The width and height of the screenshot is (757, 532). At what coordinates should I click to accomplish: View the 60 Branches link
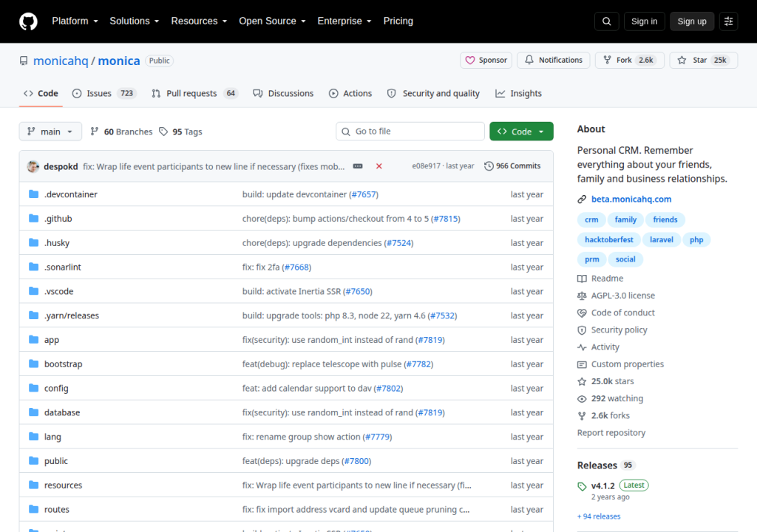tap(121, 132)
